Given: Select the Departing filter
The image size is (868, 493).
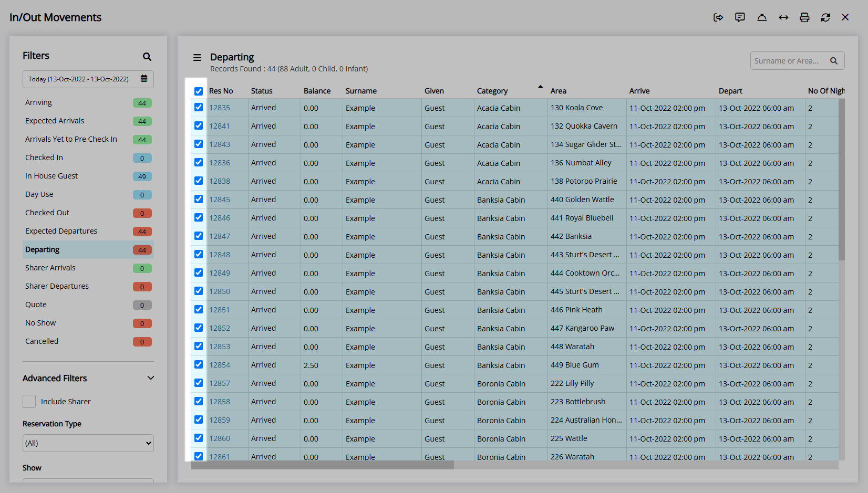Looking at the screenshot, I should [88, 249].
